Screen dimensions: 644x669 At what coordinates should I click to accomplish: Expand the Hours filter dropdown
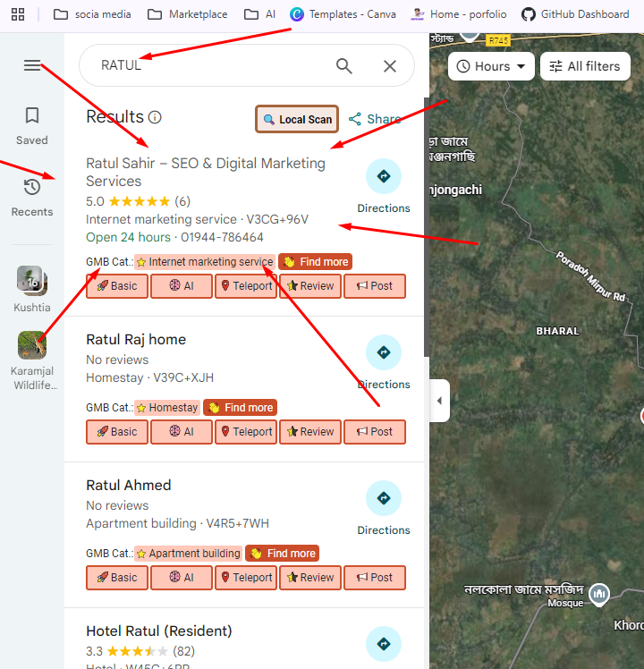click(491, 66)
